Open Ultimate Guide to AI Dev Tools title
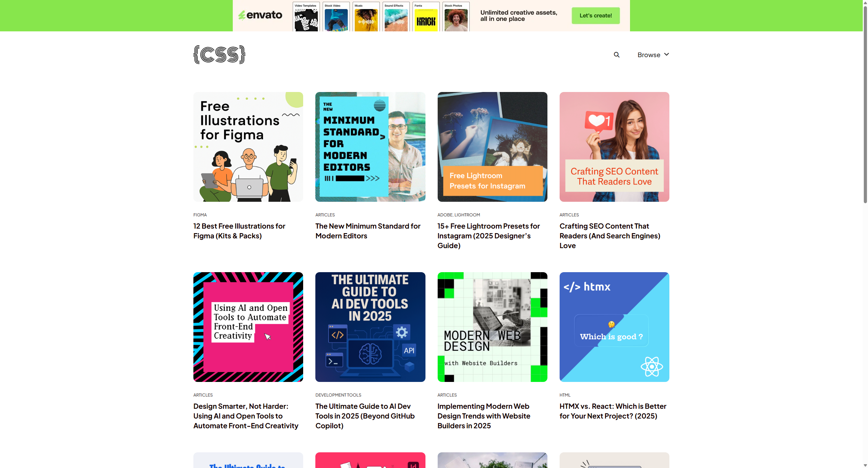The image size is (868, 468). [365, 416]
